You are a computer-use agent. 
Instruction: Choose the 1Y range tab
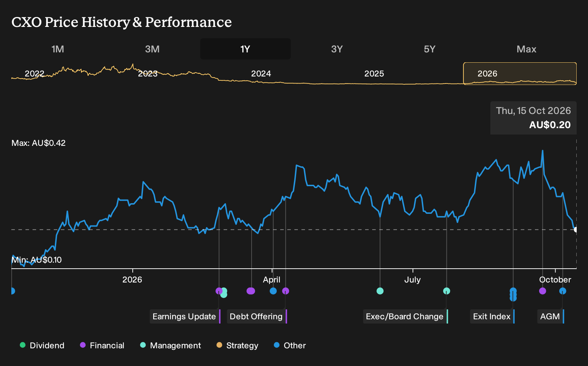click(x=245, y=49)
